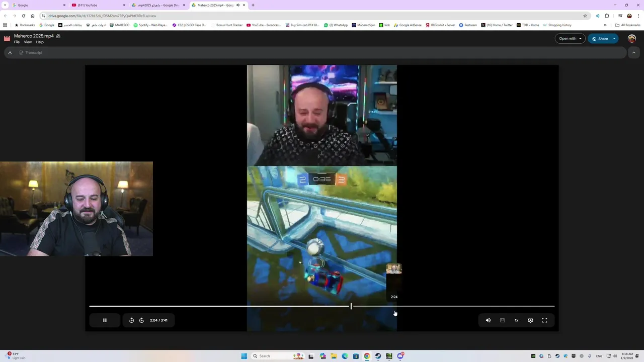Open the 1x playback speed menu

click(x=516, y=320)
